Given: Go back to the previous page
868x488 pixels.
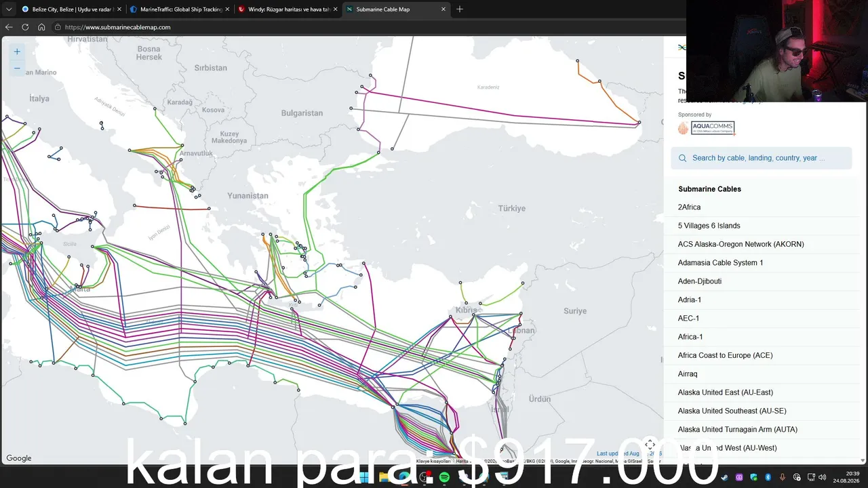Looking at the screenshot, I should point(9,27).
